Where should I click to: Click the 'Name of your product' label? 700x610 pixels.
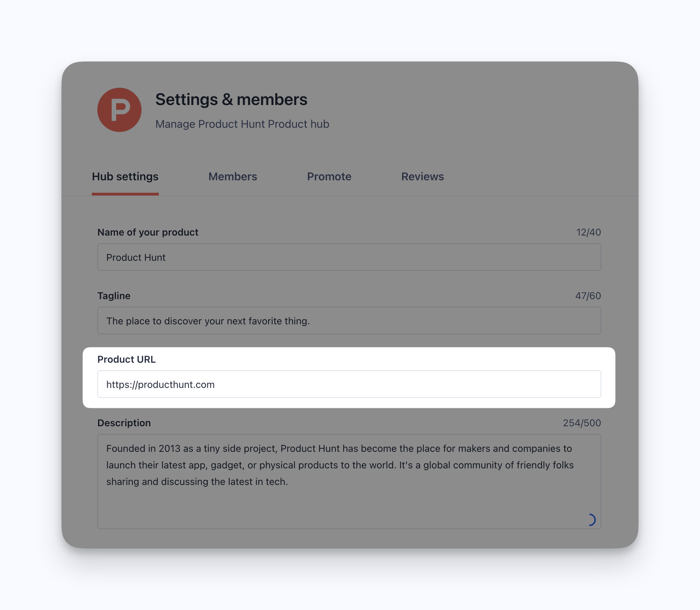[148, 232]
